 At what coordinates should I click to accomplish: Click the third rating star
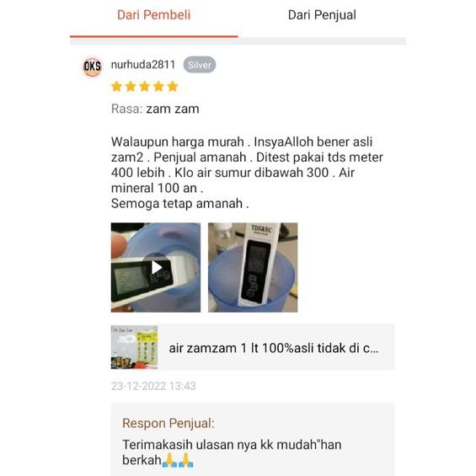pos(145,87)
